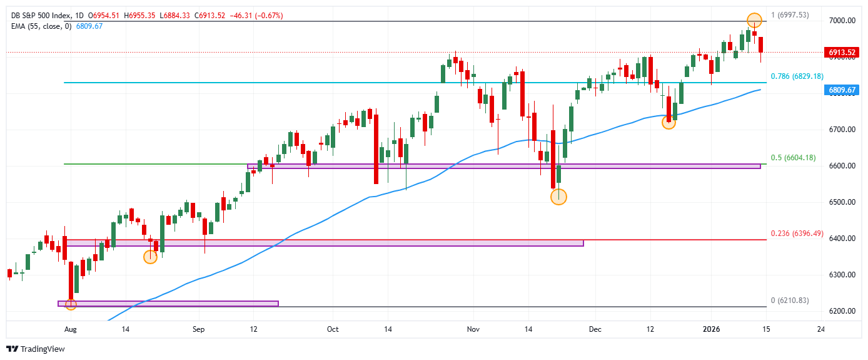
Task: Click the red 6913.52 current price label
Action: pyautogui.click(x=841, y=53)
